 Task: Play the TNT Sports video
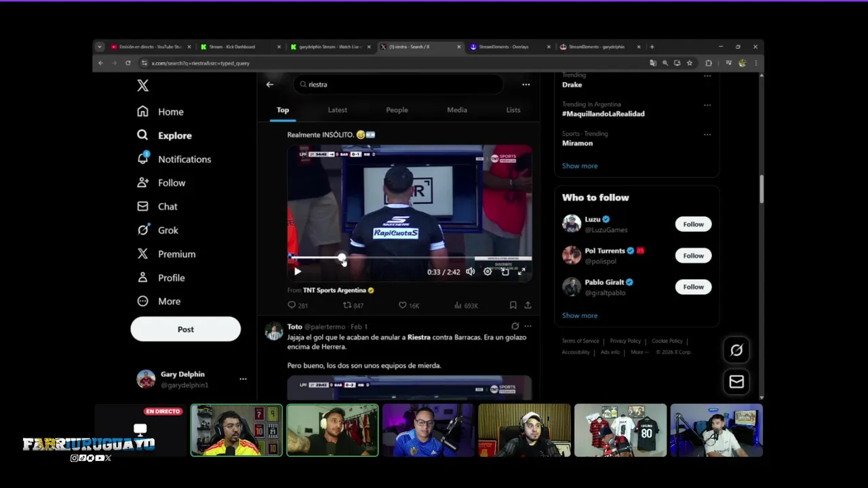pos(297,272)
